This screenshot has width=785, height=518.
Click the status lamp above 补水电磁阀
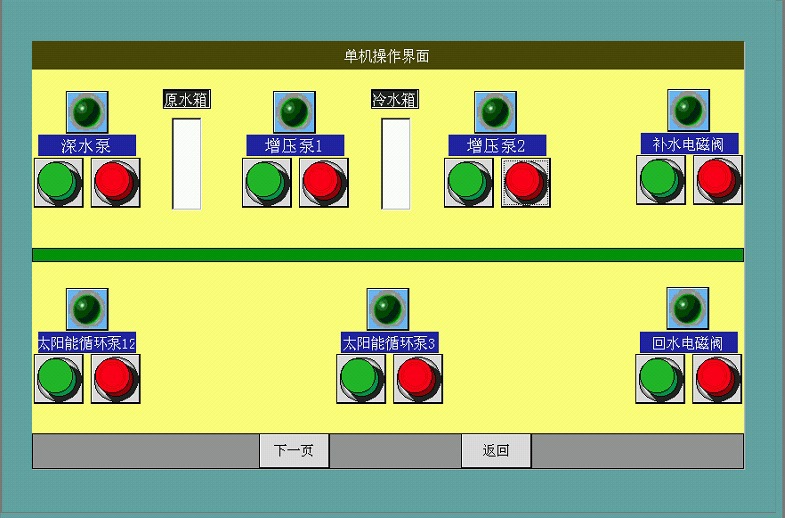[x=688, y=111]
